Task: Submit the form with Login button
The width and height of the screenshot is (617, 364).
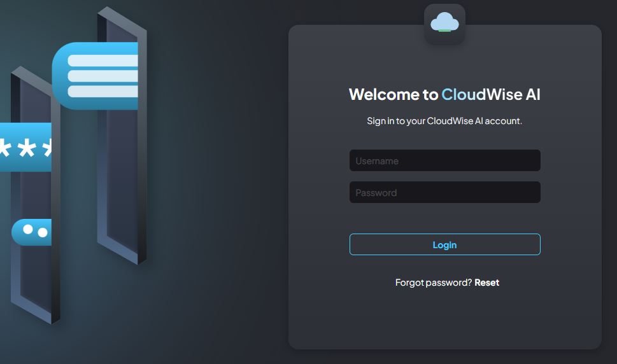Action: click(x=444, y=244)
